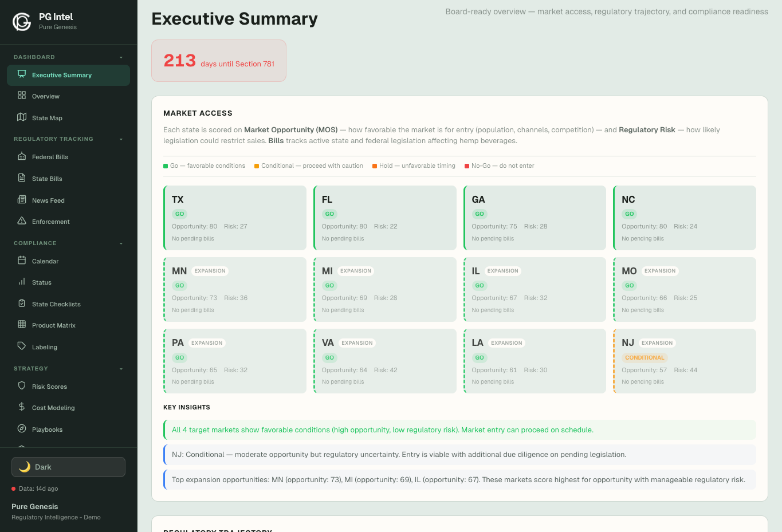Open the Cost Modeling tool

[x=52, y=407]
